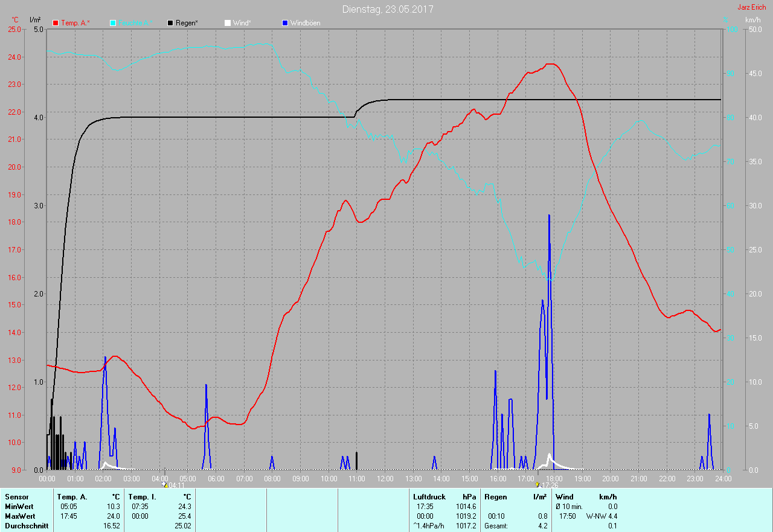Click the Sensor header in the table

pos(16,497)
